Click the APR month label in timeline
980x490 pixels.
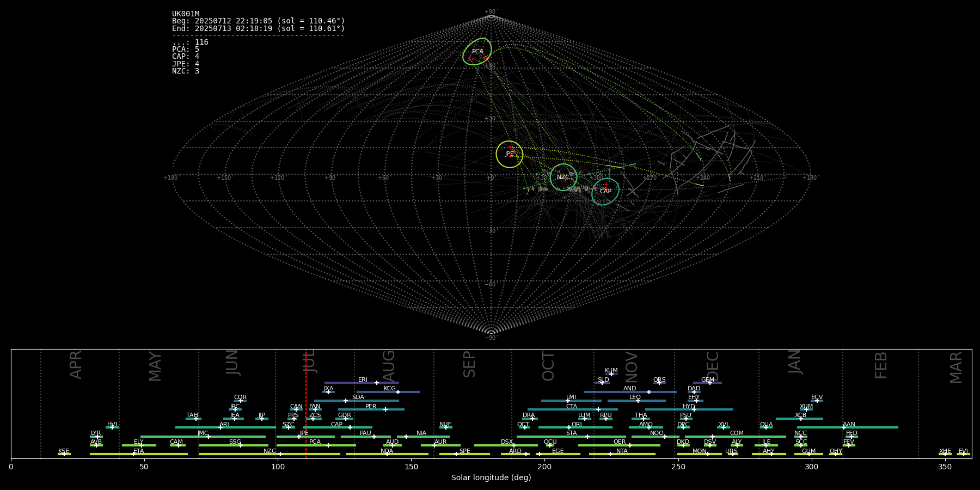76,365
